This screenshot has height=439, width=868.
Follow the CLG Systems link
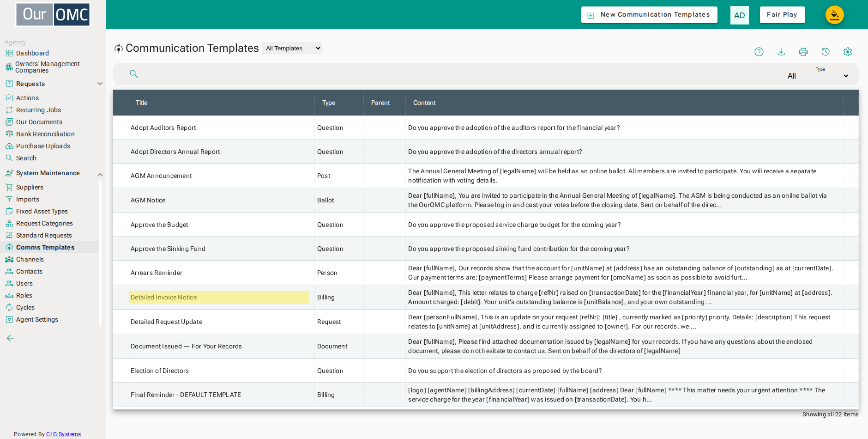(63, 434)
